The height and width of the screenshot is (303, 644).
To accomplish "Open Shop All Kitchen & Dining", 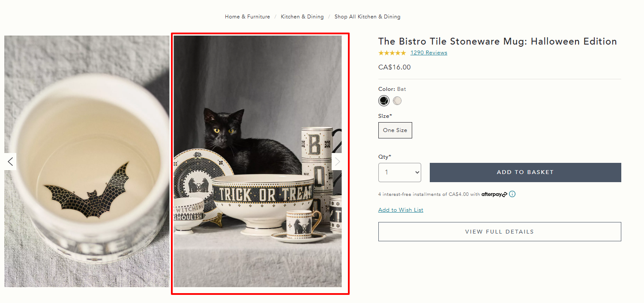I will (x=367, y=16).
